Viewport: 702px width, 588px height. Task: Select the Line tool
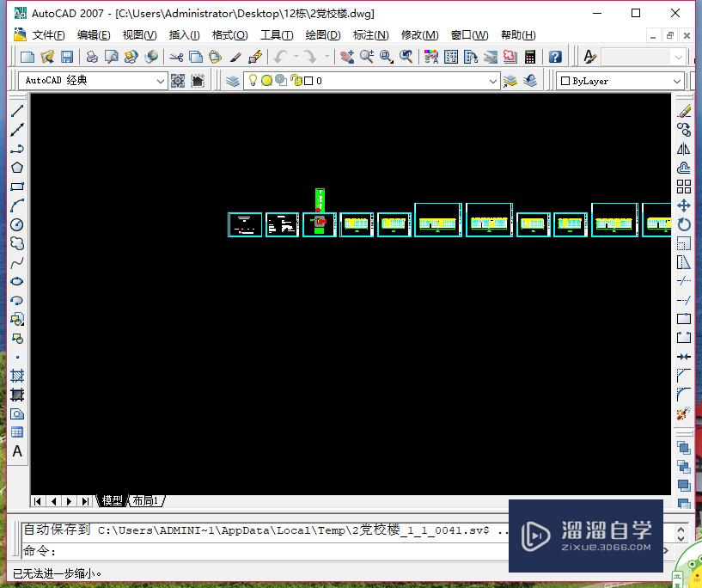(x=17, y=110)
